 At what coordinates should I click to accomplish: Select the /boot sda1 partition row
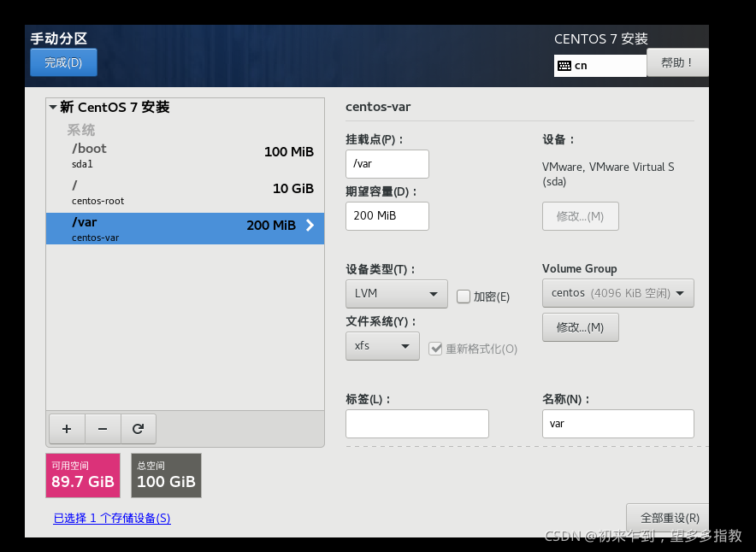[185, 156]
